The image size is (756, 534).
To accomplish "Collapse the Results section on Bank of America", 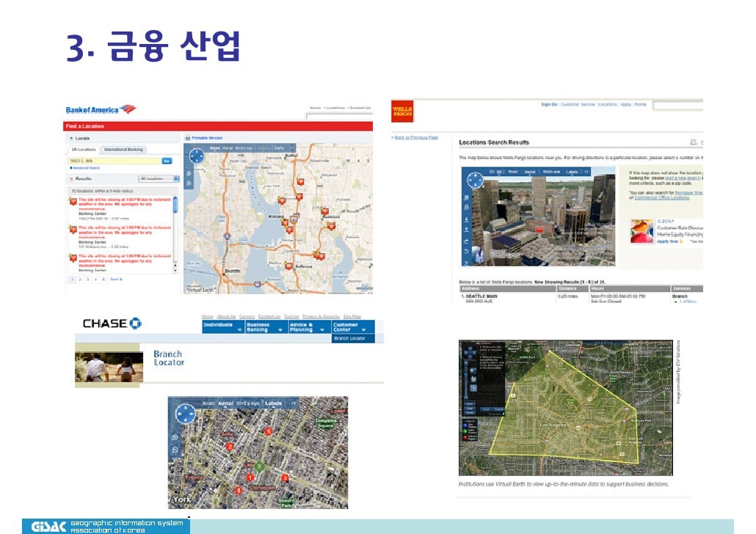I will [71, 179].
